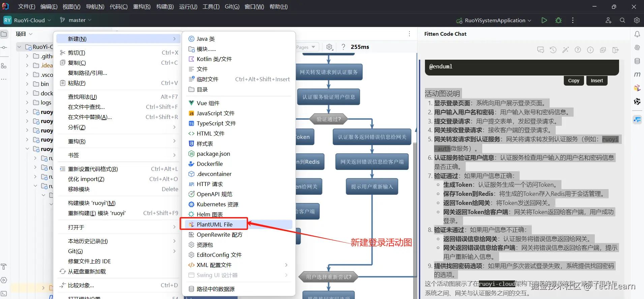Select 本地历史记录(H) in context menu
The width and height of the screenshot is (644, 299).
(x=118, y=241)
